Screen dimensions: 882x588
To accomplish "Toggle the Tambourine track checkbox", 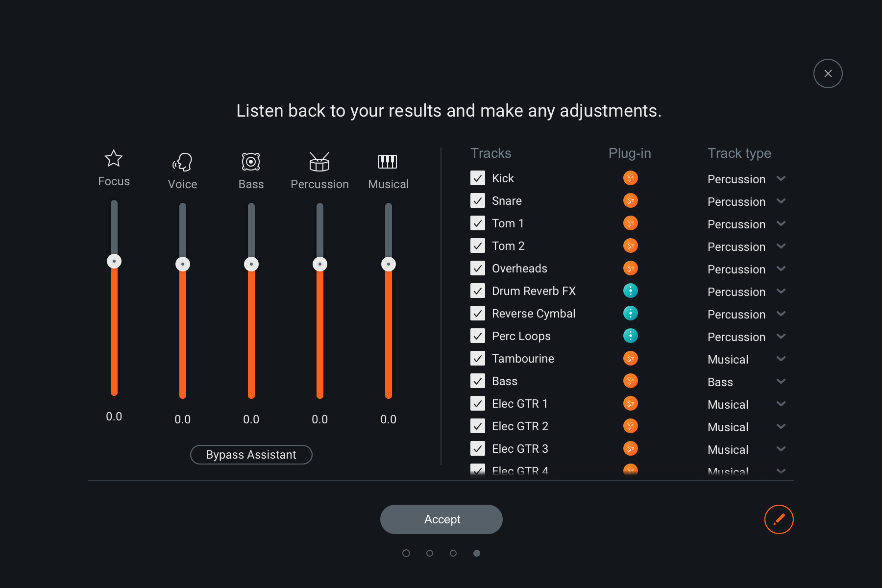I will point(478,358).
